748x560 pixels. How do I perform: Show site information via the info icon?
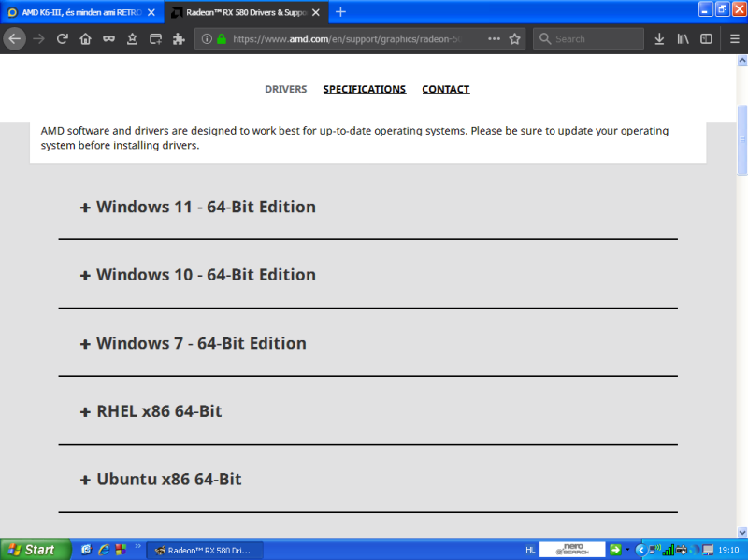point(207,39)
